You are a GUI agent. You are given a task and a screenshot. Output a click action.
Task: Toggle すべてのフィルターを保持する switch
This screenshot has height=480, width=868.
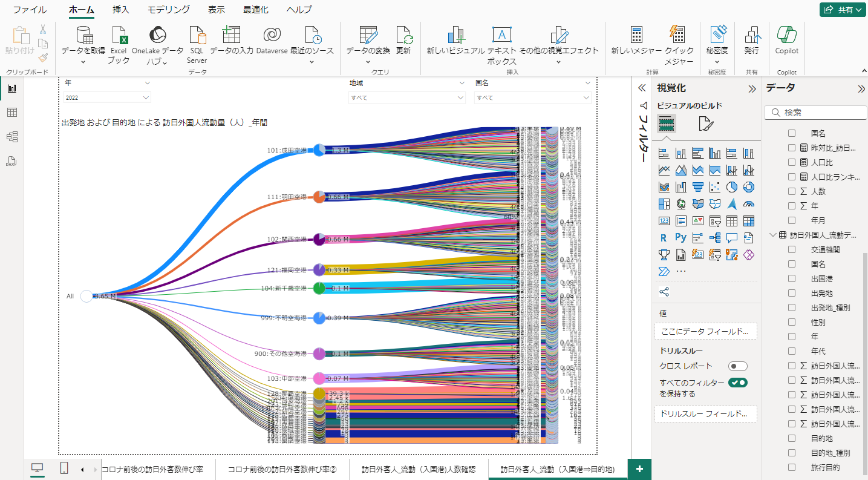point(737,383)
